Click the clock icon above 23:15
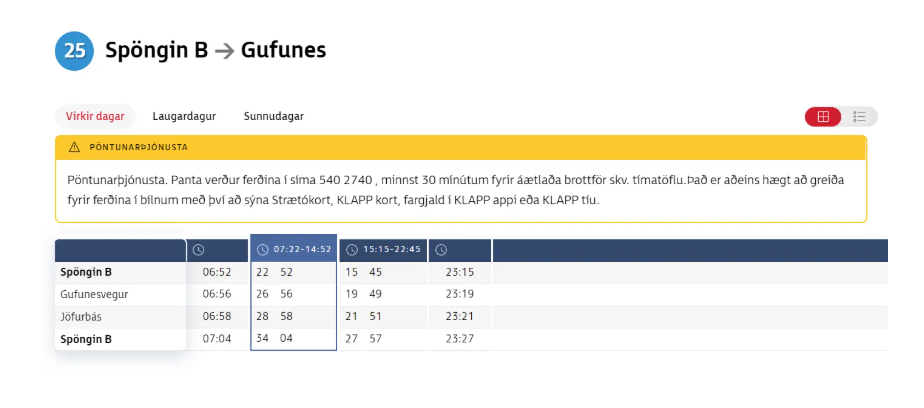This screenshot has width=924, height=408. pos(441,250)
